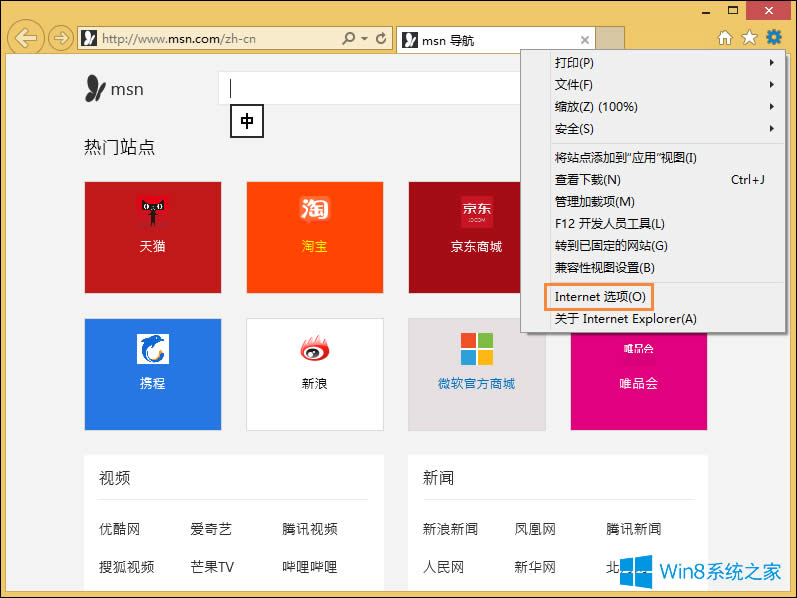This screenshot has height=598, width=797.
Task: Click the refresh icon in address bar
Action: click(381, 39)
